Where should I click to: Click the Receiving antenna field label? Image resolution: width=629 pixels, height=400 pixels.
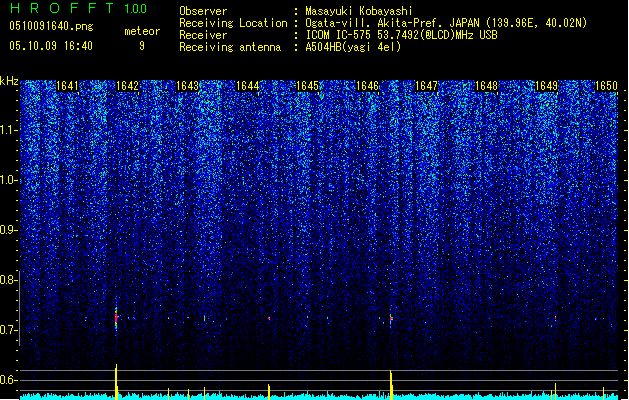pyautogui.click(x=230, y=47)
